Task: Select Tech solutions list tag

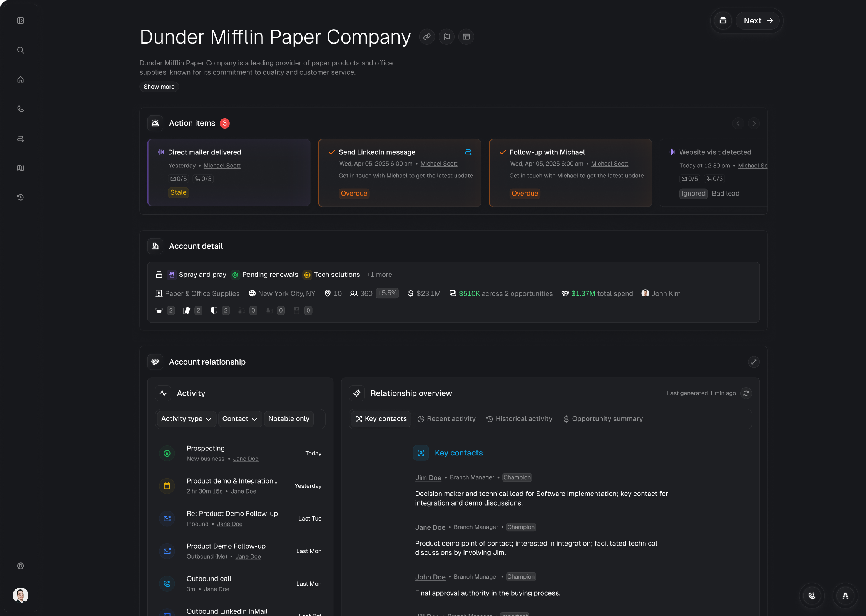Action: pyautogui.click(x=332, y=275)
